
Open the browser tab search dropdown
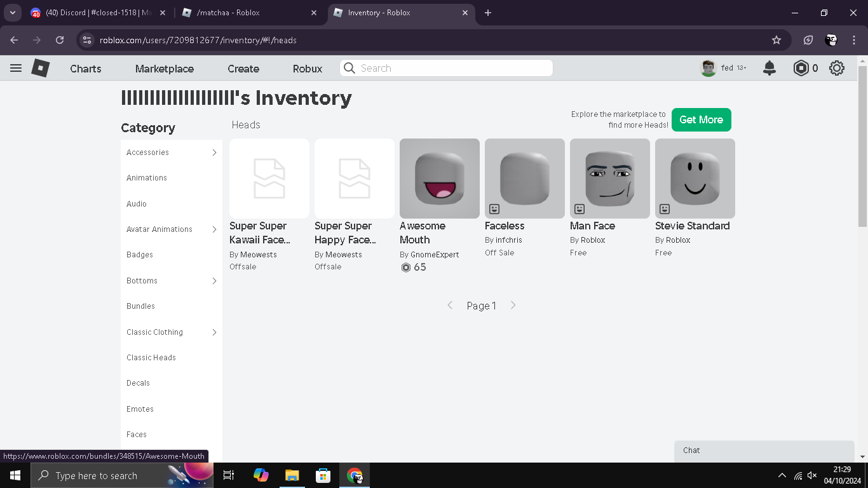pyautogui.click(x=13, y=13)
